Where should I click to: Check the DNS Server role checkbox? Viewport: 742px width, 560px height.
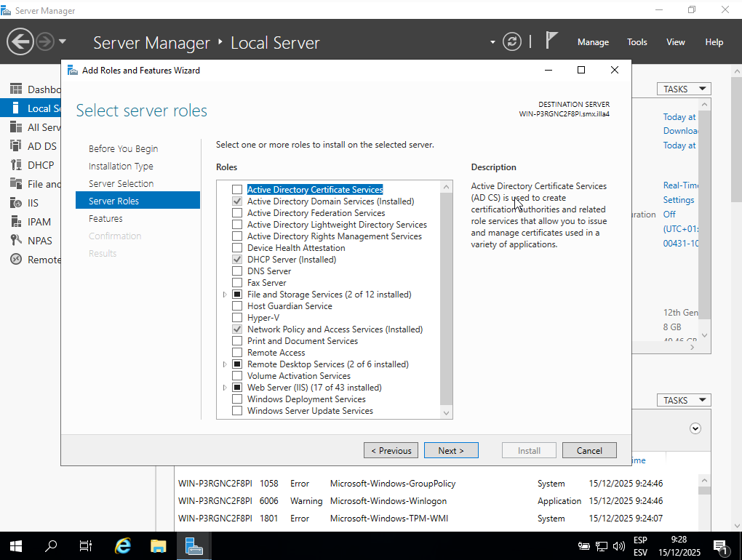click(x=237, y=271)
